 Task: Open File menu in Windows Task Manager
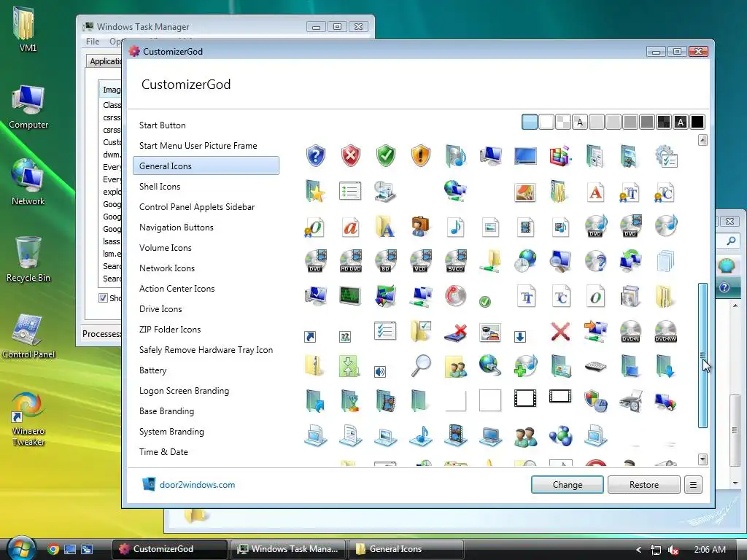pyautogui.click(x=93, y=42)
